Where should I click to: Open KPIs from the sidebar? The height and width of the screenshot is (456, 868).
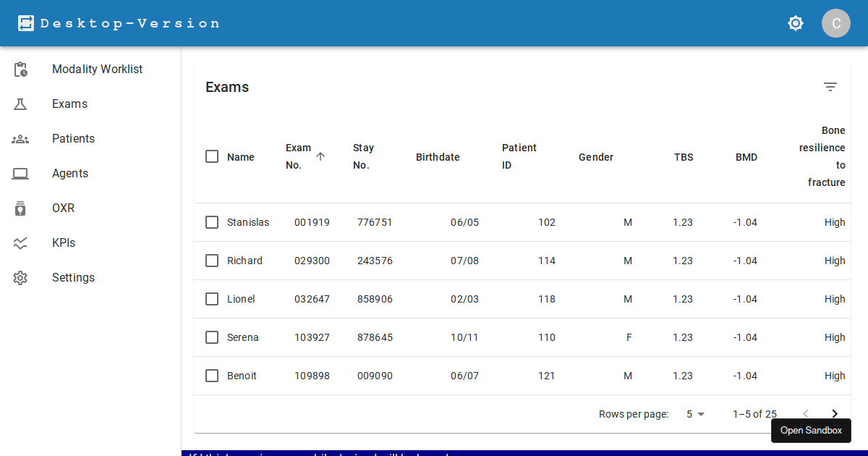(64, 243)
